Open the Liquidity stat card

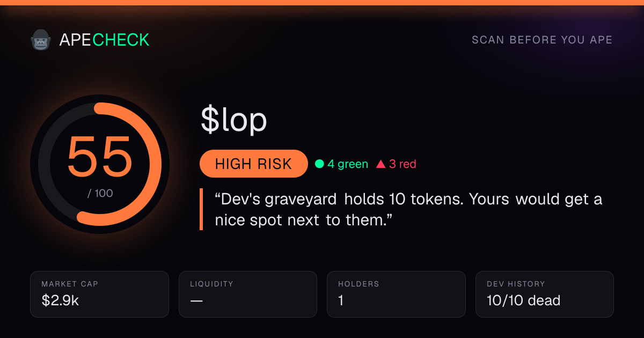[248, 294]
